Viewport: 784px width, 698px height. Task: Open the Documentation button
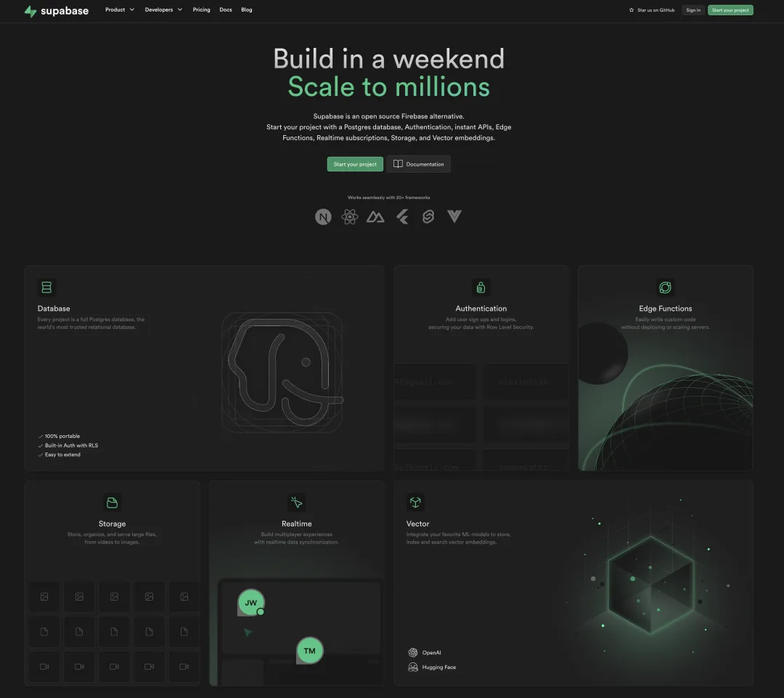(x=419, y=164)
